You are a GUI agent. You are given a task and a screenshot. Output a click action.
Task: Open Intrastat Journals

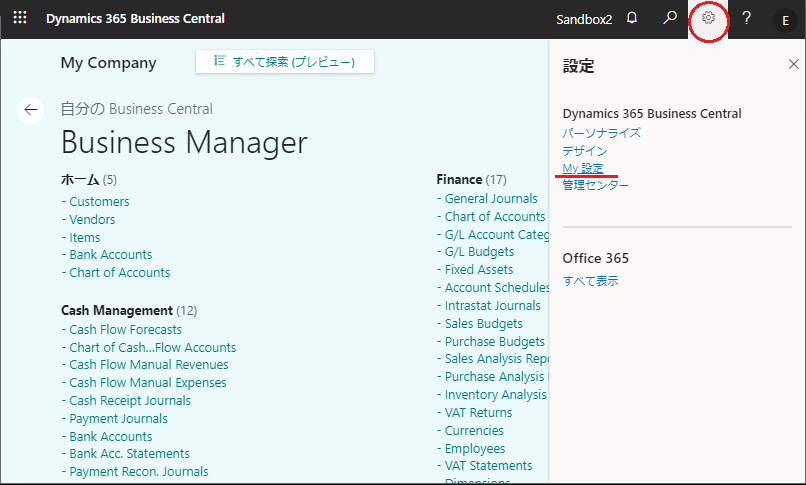point(492,305)
